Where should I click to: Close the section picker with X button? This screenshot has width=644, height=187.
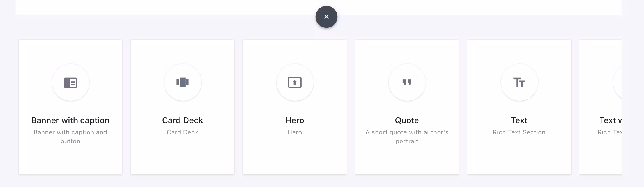tap(326, 17)
